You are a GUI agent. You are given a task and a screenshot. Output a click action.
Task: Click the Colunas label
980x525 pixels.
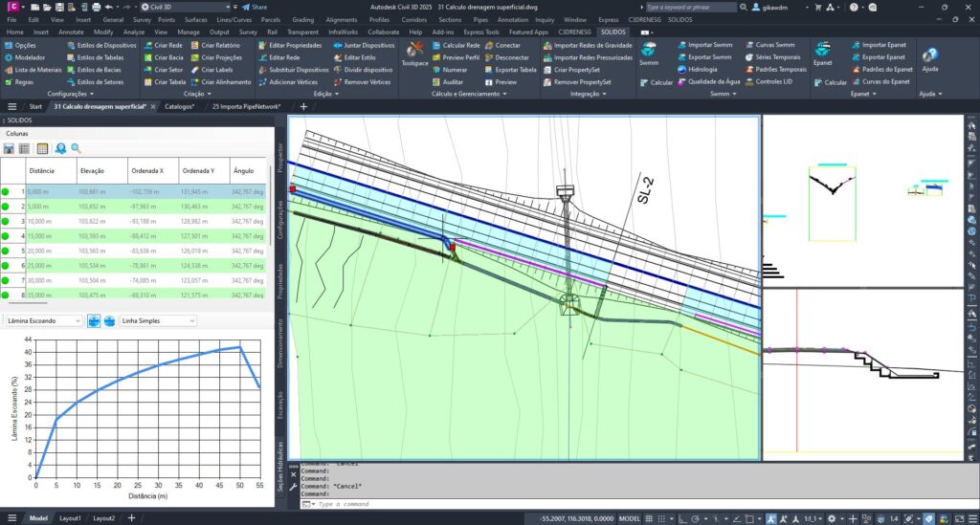17,134
